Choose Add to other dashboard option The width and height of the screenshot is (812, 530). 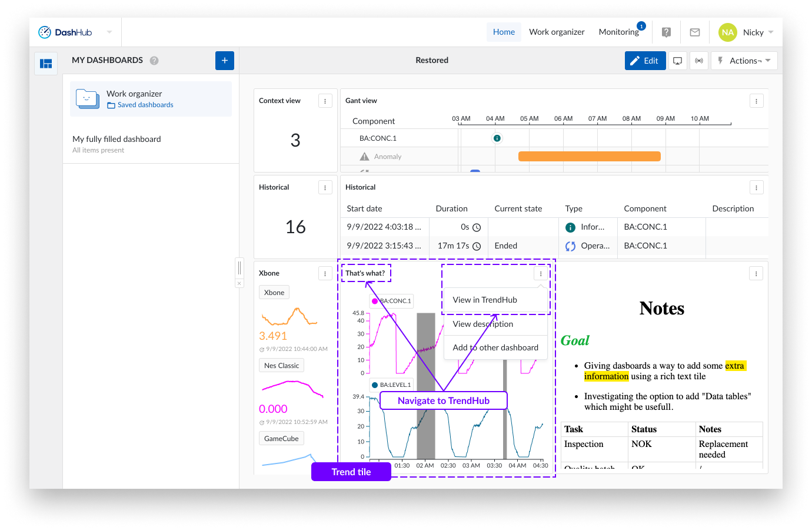click(x=495, y=347)
